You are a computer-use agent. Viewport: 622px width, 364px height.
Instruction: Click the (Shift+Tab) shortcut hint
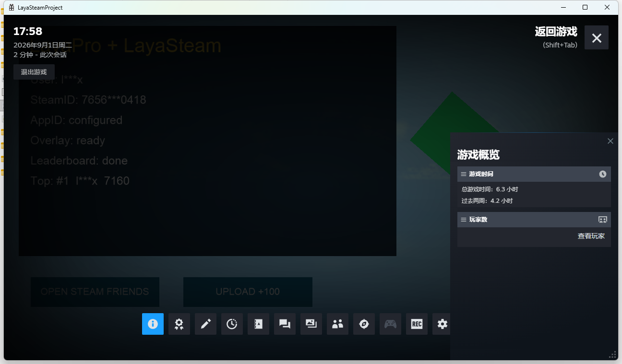tap(560, 45)
